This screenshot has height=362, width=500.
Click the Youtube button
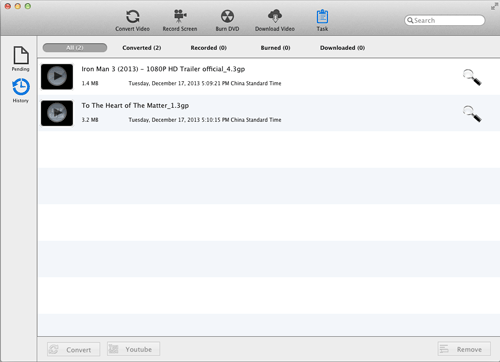133,349
